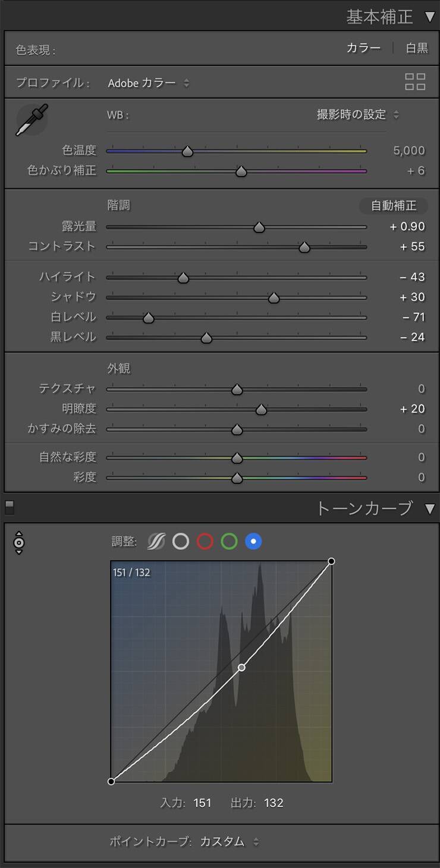Select the green channel curve

tap(229, 541)
